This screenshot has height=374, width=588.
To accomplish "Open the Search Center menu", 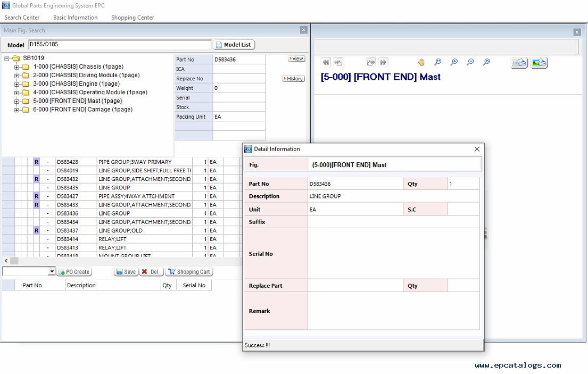I will [x=22, y=18].
